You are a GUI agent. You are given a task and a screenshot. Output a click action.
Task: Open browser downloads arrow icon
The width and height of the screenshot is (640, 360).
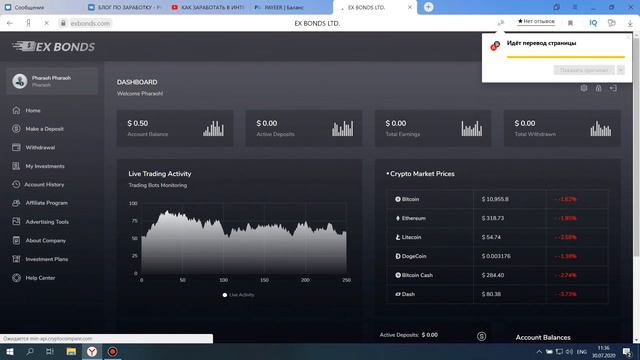tap(630, 24)
